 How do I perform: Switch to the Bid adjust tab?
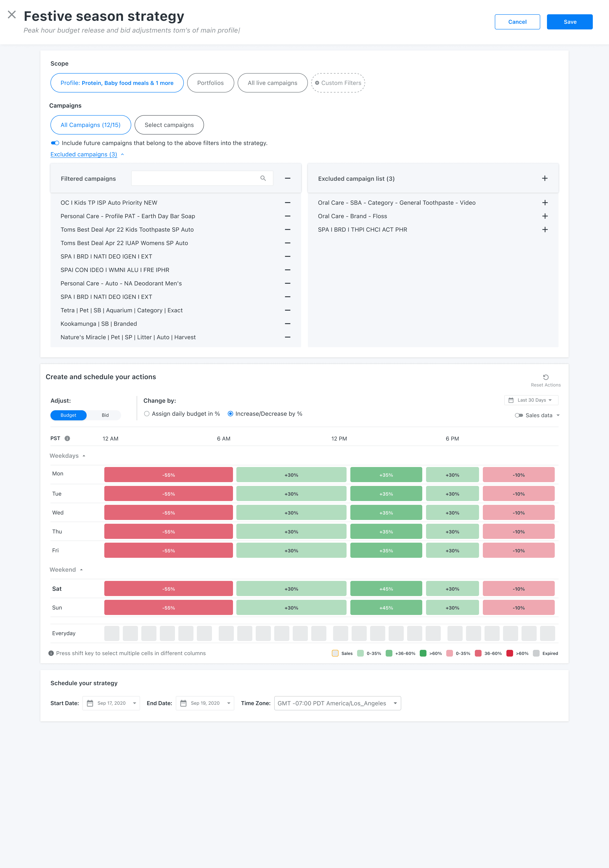(x=105, y=415)
